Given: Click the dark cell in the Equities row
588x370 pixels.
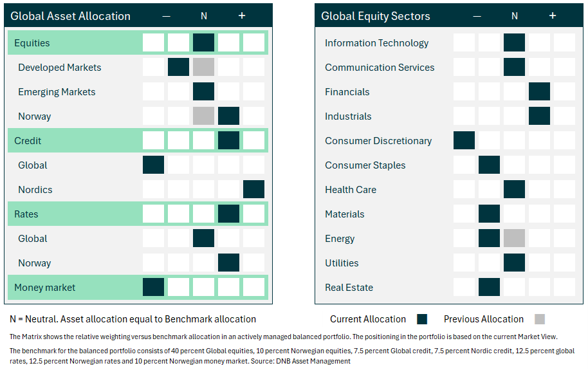Looking at the screenshot, I should click(x=203, y=43).
